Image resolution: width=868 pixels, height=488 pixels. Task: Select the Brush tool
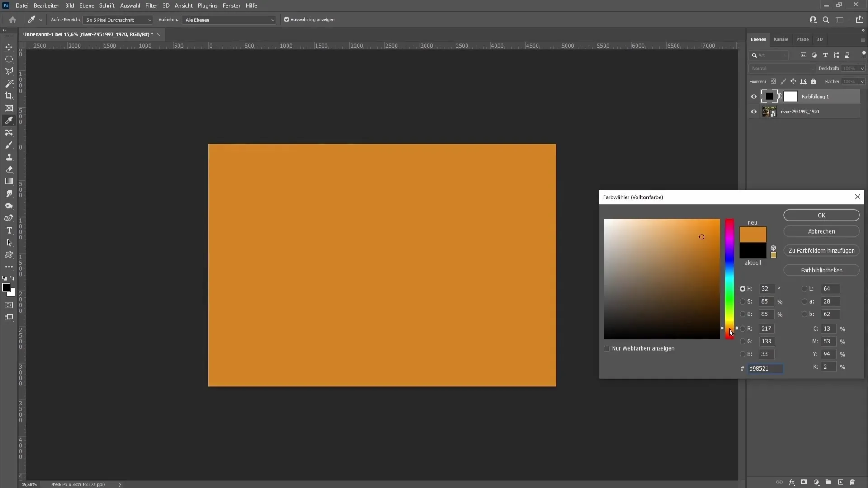point(9,145)
